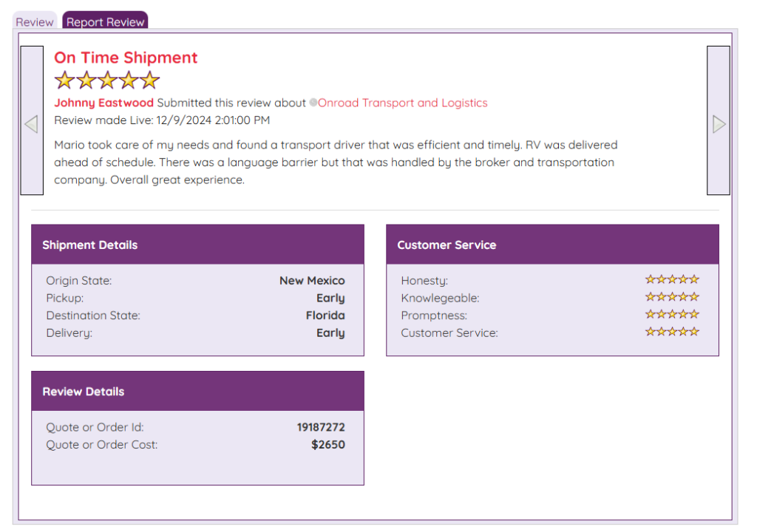The image size is (757, 532).
Task: Click the Honesty star rating
Action: (671, 279)
